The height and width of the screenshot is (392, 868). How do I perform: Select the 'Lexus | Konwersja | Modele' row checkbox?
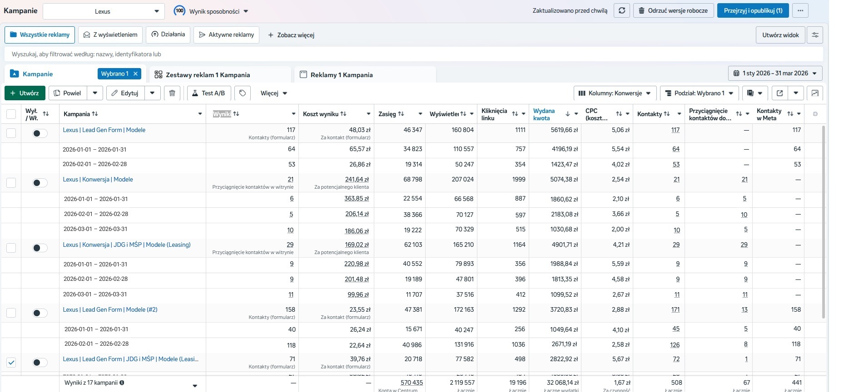pos(11,182)
